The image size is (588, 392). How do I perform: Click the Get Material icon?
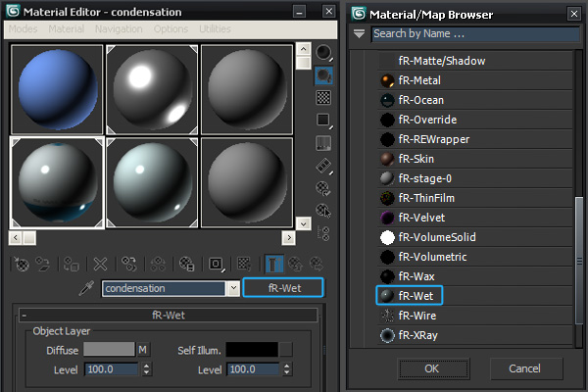point(22,264)
